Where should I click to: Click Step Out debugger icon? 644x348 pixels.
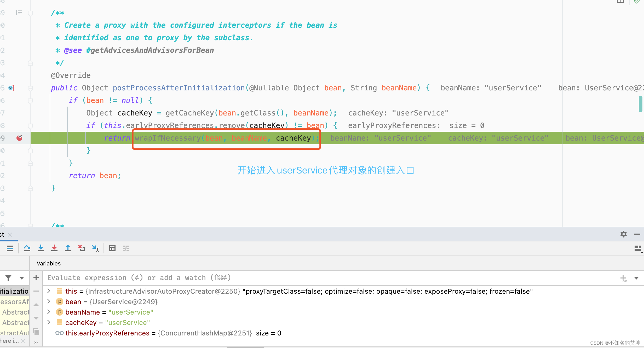tap(68, 248)
